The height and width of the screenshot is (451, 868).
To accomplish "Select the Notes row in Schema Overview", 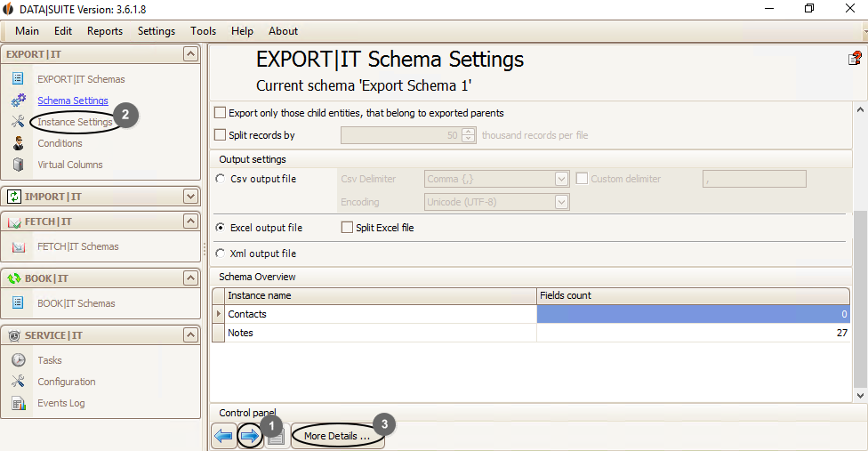I will click(x=532, y=333).
